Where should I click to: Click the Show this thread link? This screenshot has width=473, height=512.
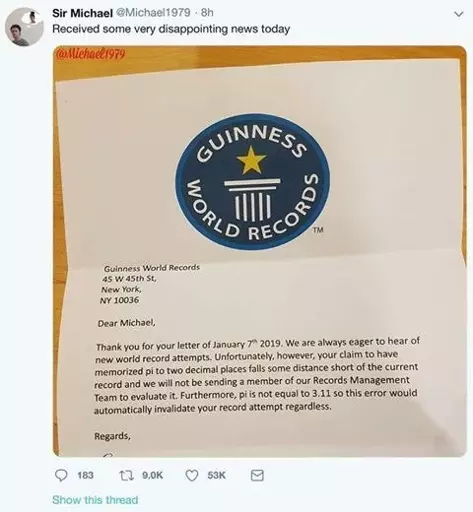[95, 500]
